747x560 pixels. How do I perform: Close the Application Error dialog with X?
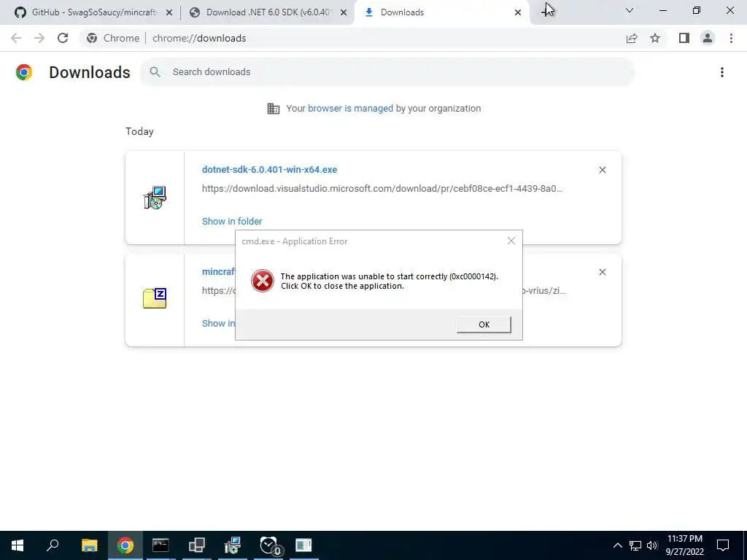511,241
